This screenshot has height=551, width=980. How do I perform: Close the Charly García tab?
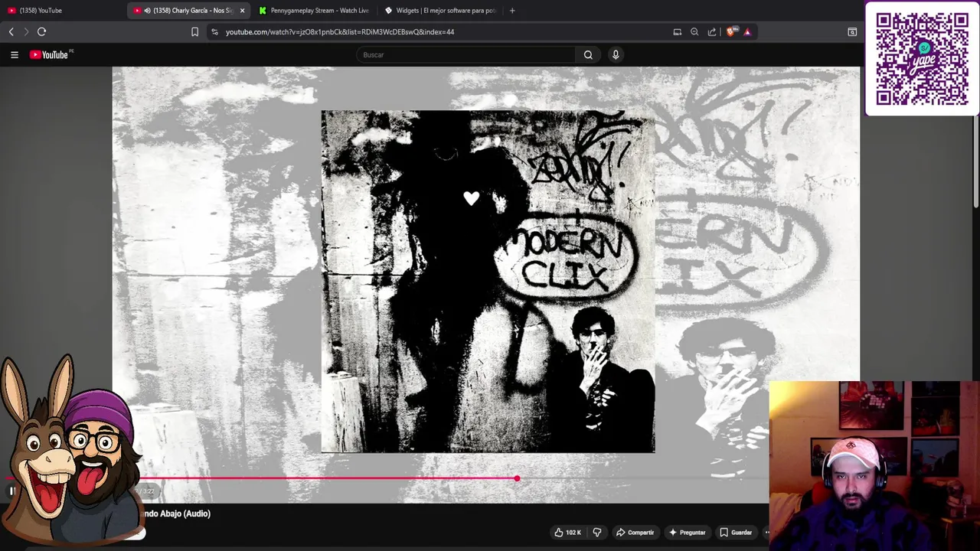tap(242, 10)
